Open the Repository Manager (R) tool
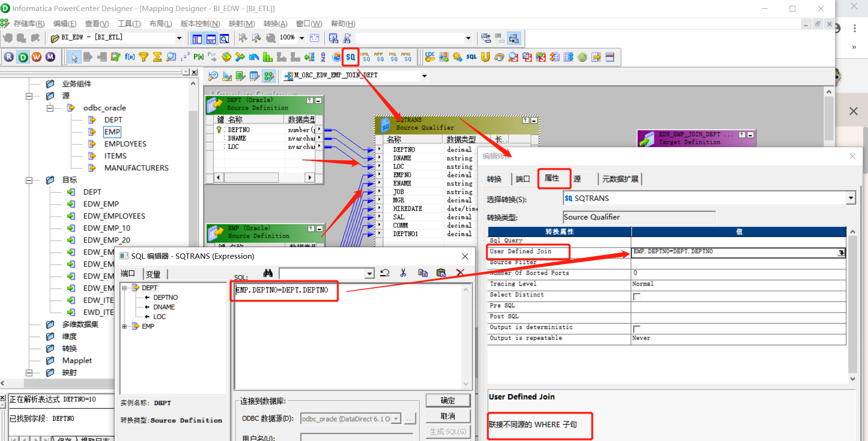Viewport: 868px width, 441px height. tap(9, 57)
